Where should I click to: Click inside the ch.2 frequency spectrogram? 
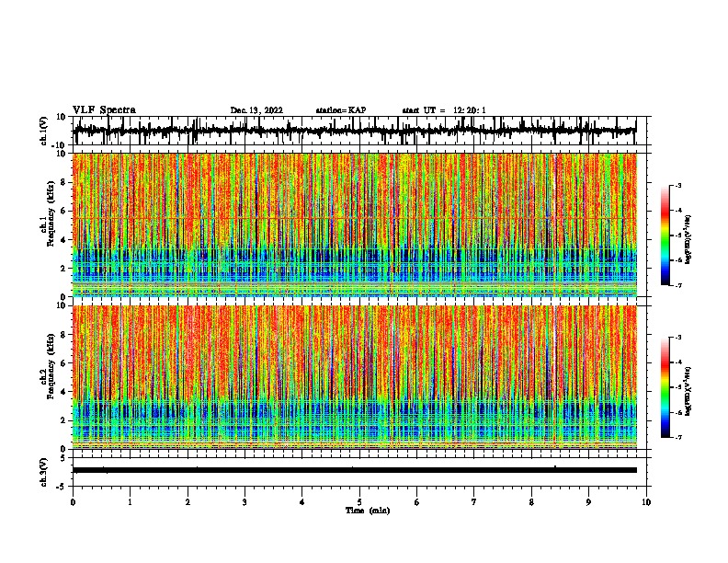click(x=355, y=377)
